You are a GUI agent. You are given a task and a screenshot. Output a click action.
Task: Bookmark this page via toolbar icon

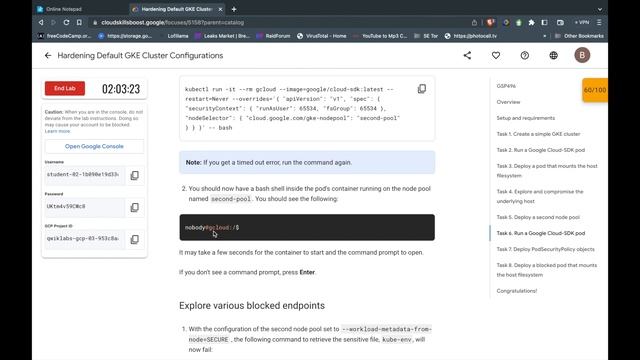[x=79, y=22]
